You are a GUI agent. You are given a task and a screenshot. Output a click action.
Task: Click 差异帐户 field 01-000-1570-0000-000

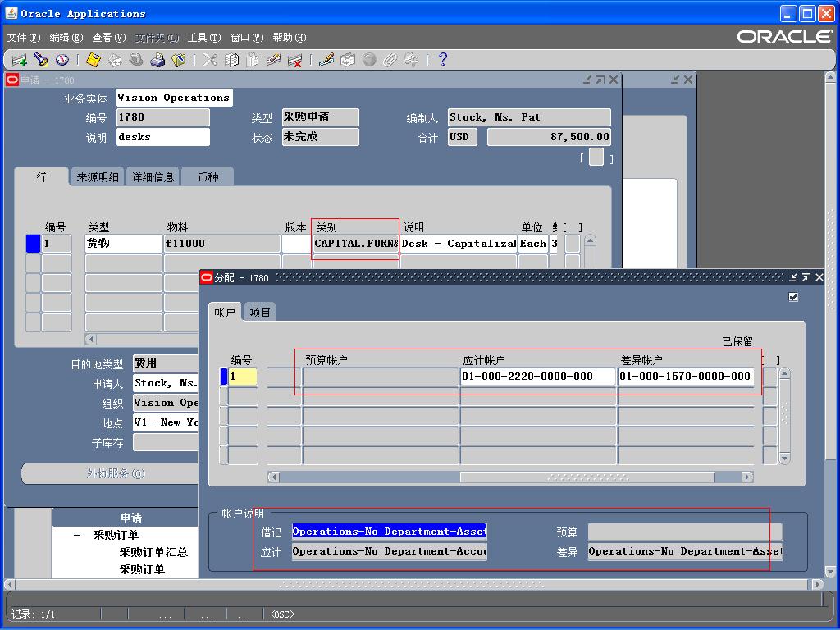pos(686,377)
